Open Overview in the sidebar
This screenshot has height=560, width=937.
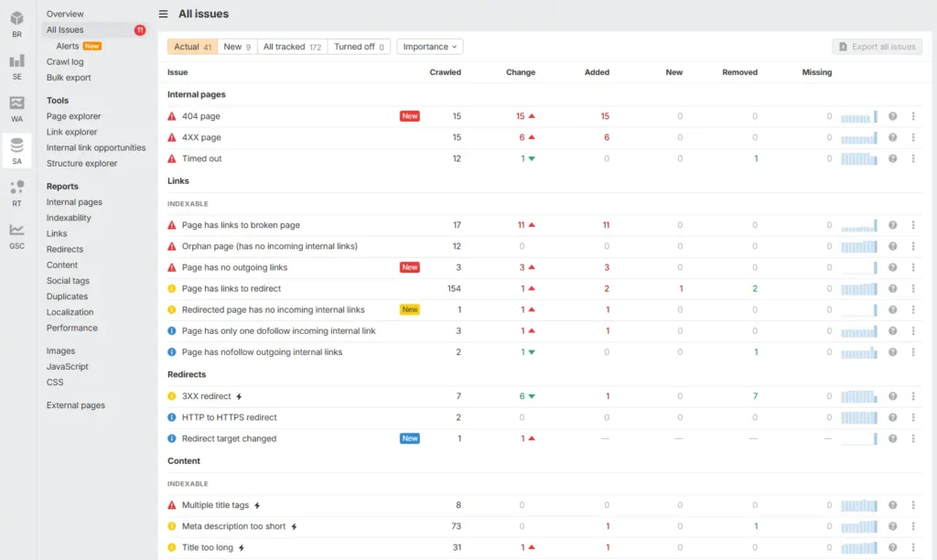click(x=65, y=14)
